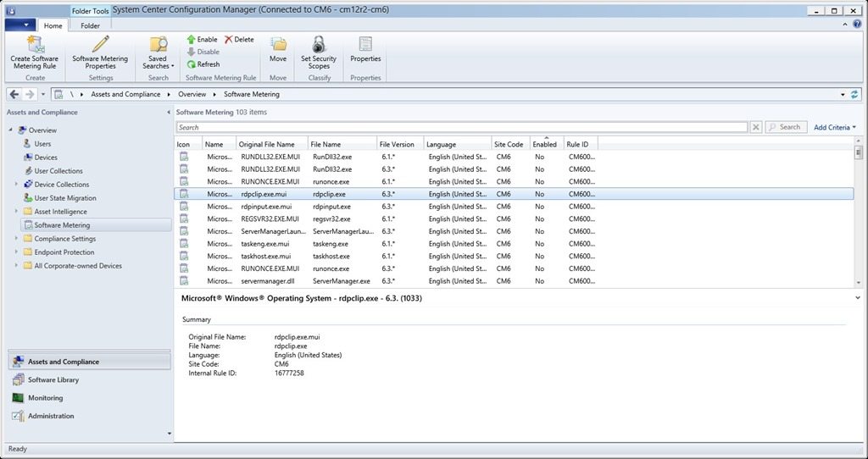Click the Move folder icon
The image size is (868, 459).
pyautogui.click(x=278, y=44)
